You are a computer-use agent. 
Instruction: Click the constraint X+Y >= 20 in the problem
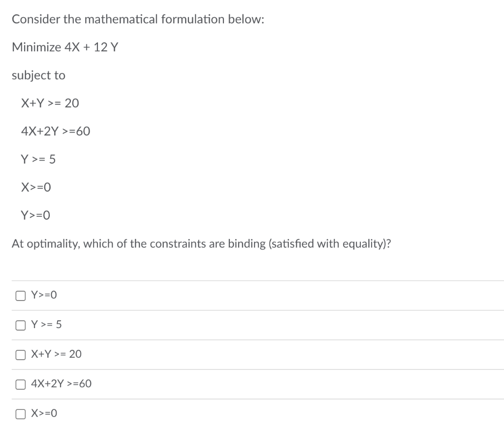(50, 103)
